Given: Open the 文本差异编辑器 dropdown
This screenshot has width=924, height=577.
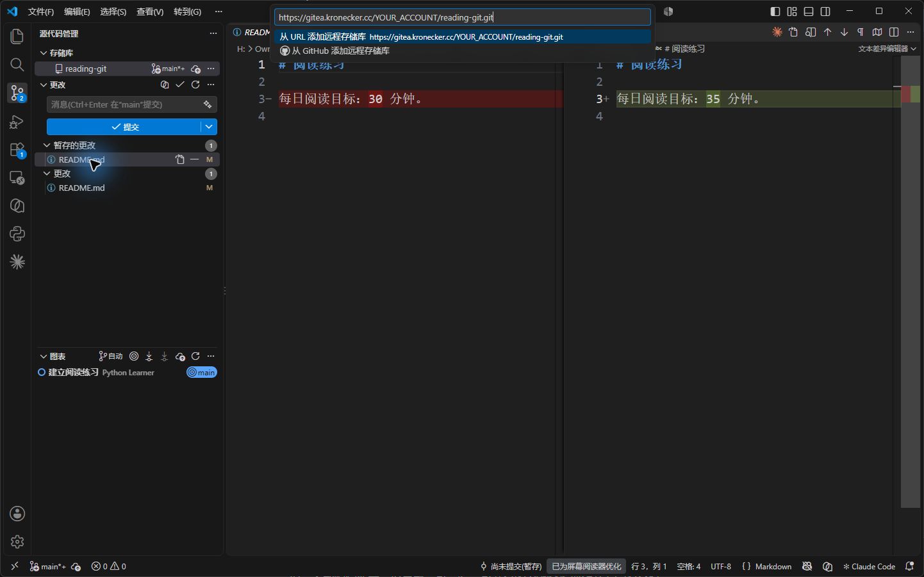Looking at the screenshot, I should tap(887, 49).
